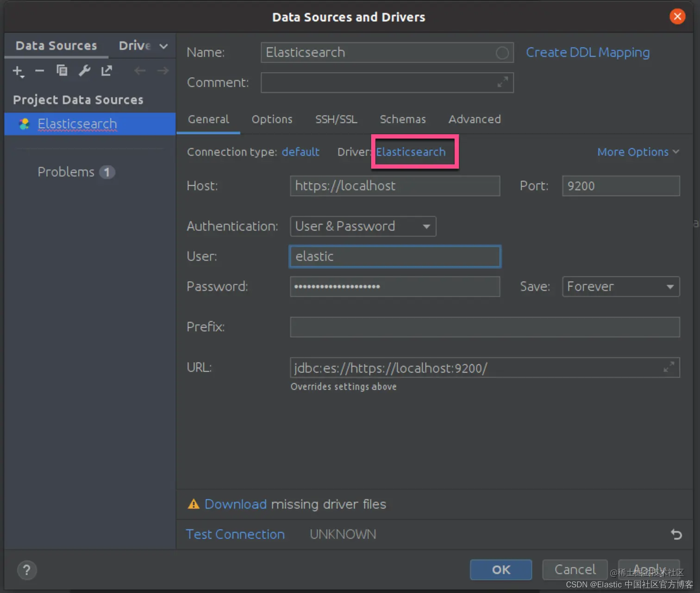This screenshot has height=593, width=700.
Task: Click the Test Connection link
Action: (235, 534)
